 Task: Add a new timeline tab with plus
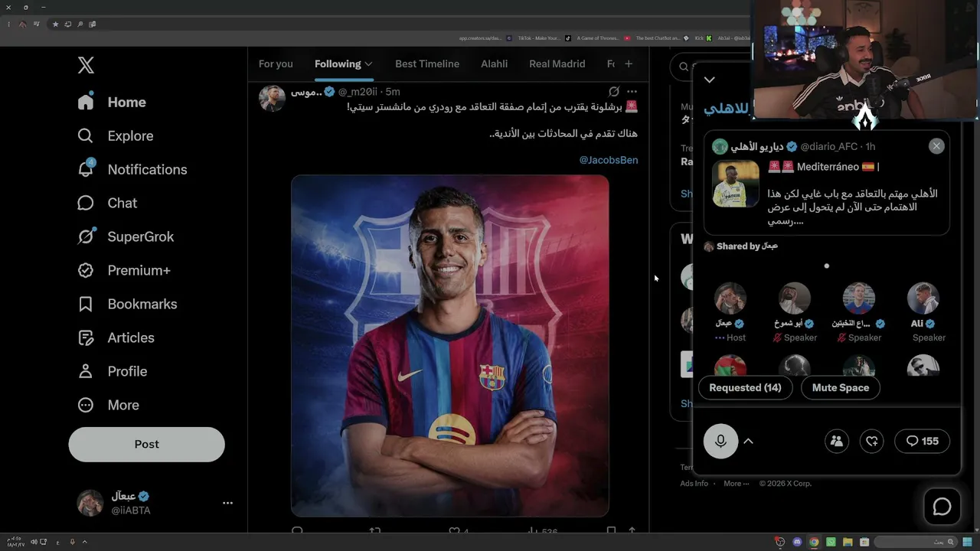coord(629,64)
